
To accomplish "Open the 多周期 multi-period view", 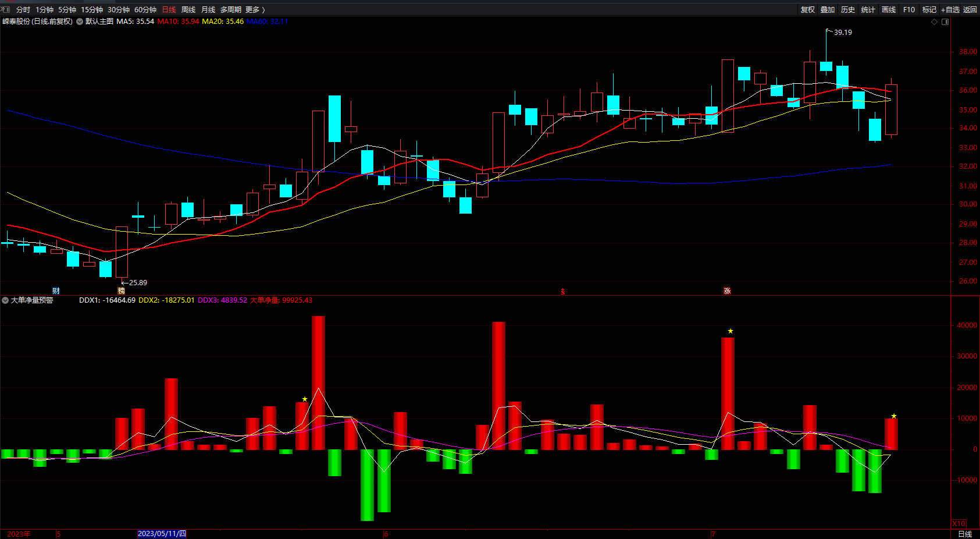I will point(230,10).
